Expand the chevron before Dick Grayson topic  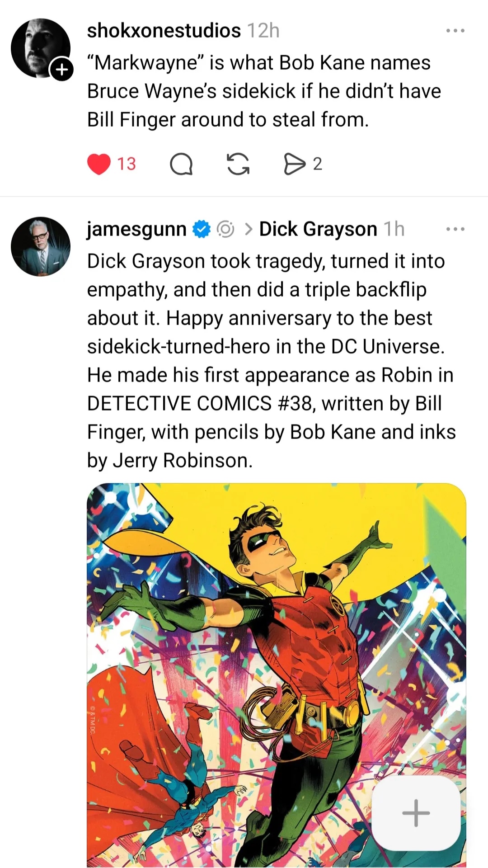[248, 229]
